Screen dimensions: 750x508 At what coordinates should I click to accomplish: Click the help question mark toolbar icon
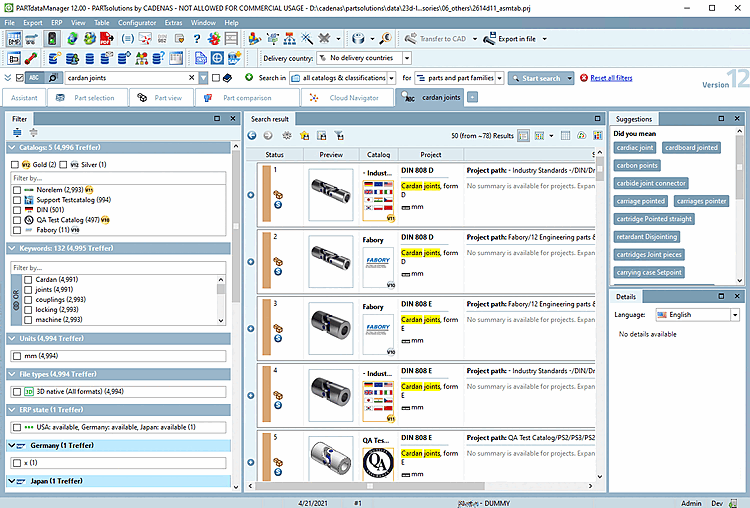(198, 39)
